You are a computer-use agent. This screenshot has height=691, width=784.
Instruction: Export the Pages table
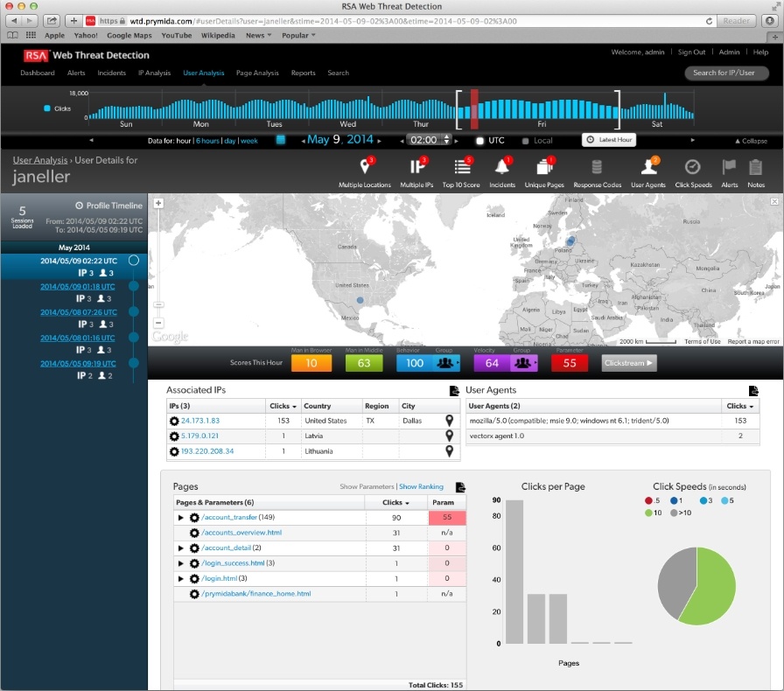(x=460, y=486)
